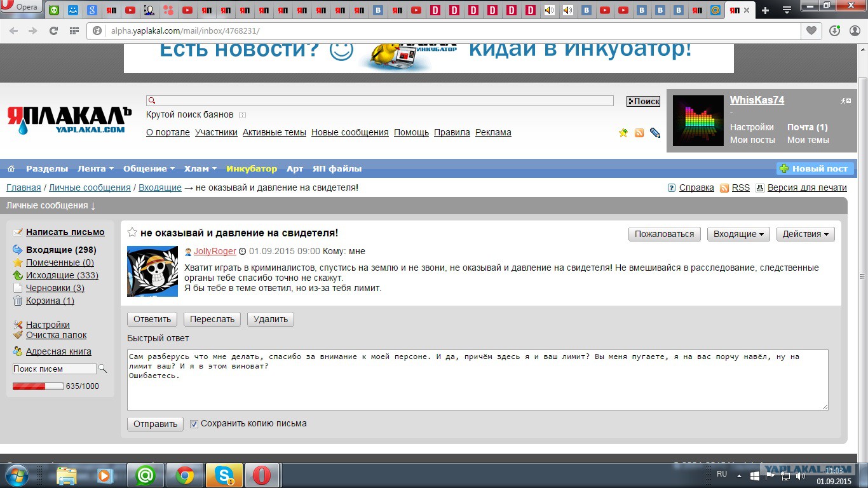
Task: Open Входящие (298) folder
Action: click(61, 250)
